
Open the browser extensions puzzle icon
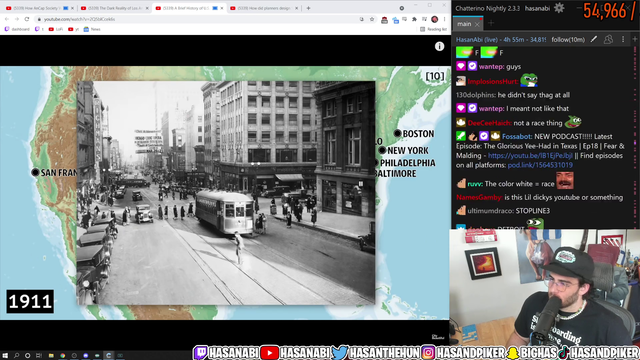(x=414, y=19)
